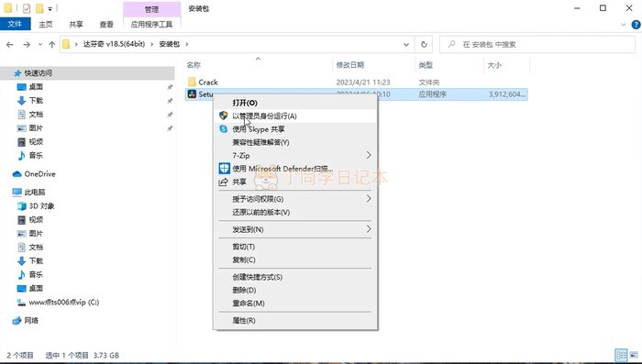This screenshot has width=642, height=364.
Task: Go up one folder with the up arrow
Action: [51, 45]
